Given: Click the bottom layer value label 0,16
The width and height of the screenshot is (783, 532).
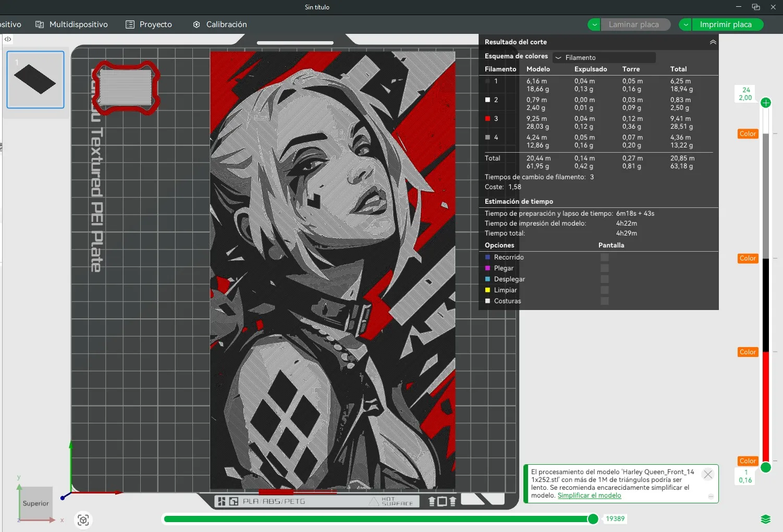Looking at the screenshot, I should coord(745,480).
